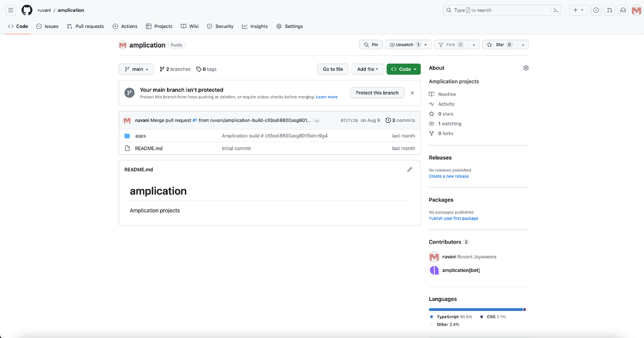Image resolution: width=644 pixels, height=338 pixels.
Task: View the 3 commits history
Action: [400, 120]
